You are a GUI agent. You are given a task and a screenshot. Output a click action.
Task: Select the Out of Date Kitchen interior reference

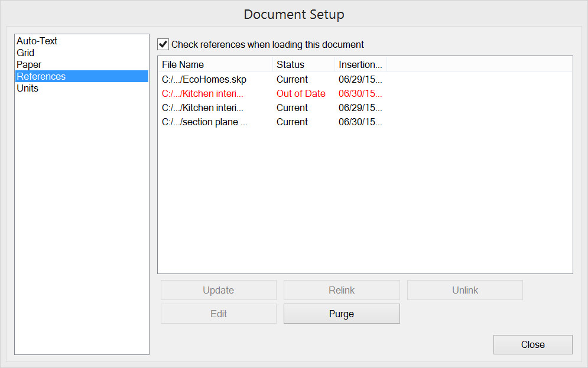pos(202,93)
